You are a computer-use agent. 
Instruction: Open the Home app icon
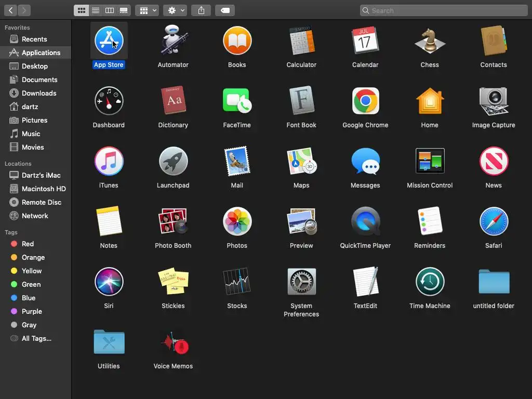430,101
